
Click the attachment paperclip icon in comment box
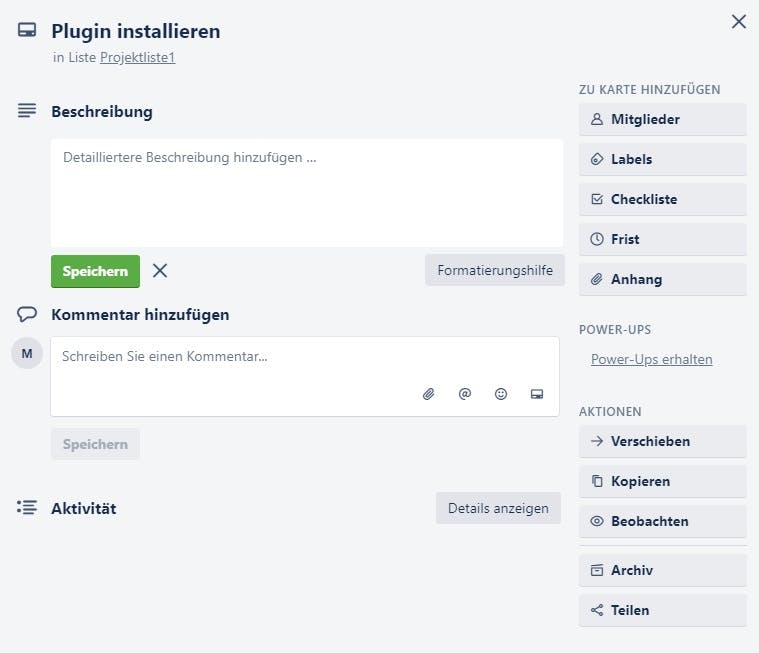pyautogui.click(x=428, y=394)
